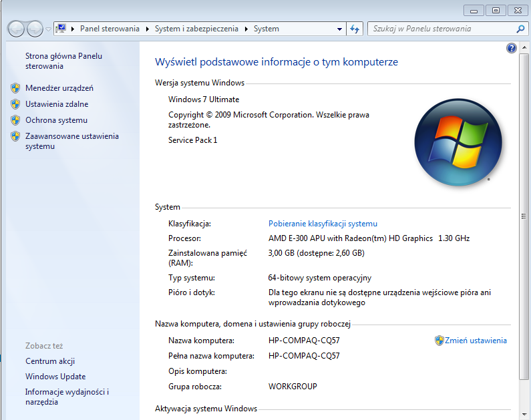The image size is (531, 420).
Task: Open Windows Update from the sidebar
Action: coord(55,377)
